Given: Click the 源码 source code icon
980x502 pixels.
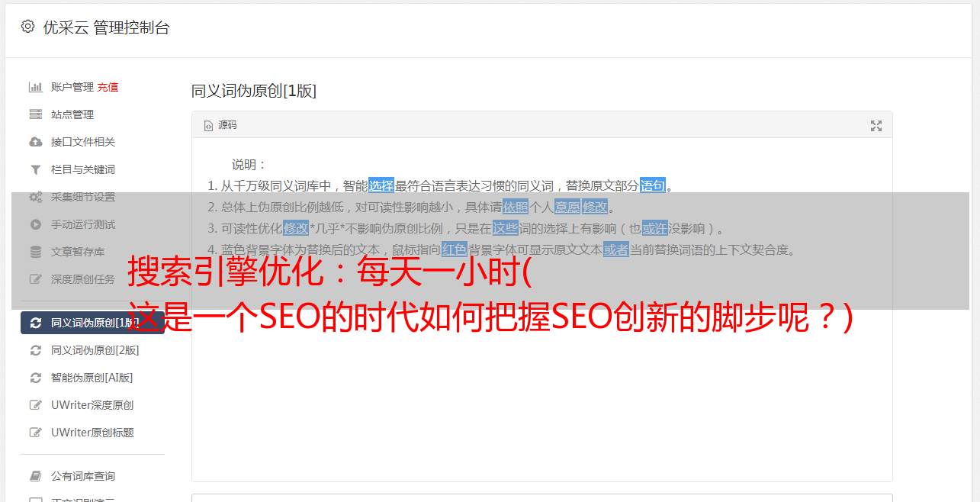Looking at the screenshot, I should (x=208, y=125).
